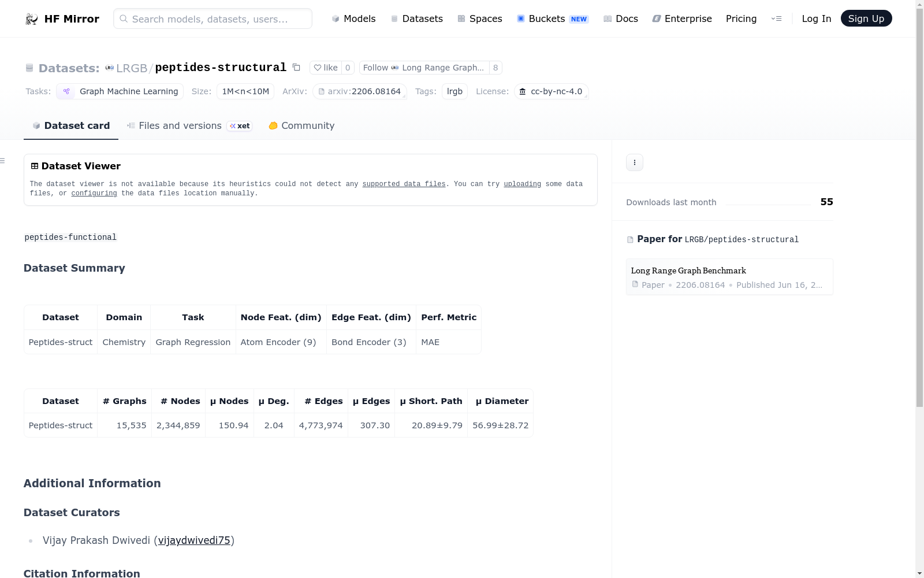Click the Log In link

coord(817,19)
